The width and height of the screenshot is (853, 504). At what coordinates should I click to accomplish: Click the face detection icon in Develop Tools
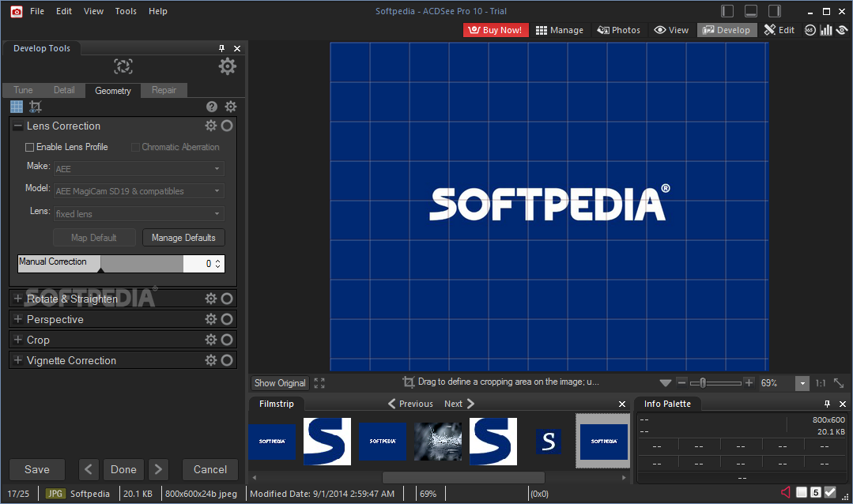(x=123, y=66)
